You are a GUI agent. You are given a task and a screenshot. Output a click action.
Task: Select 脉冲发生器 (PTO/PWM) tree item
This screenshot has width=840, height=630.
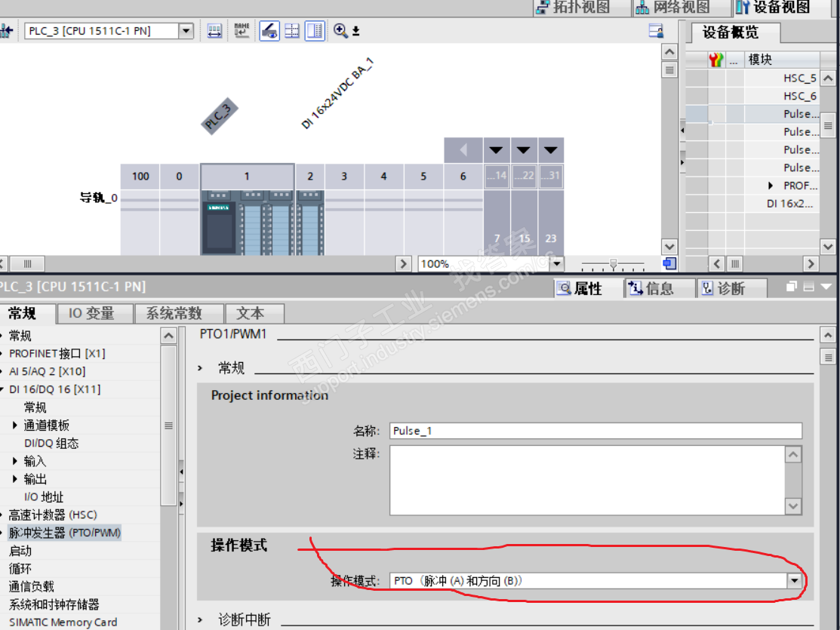pos(65,533)
